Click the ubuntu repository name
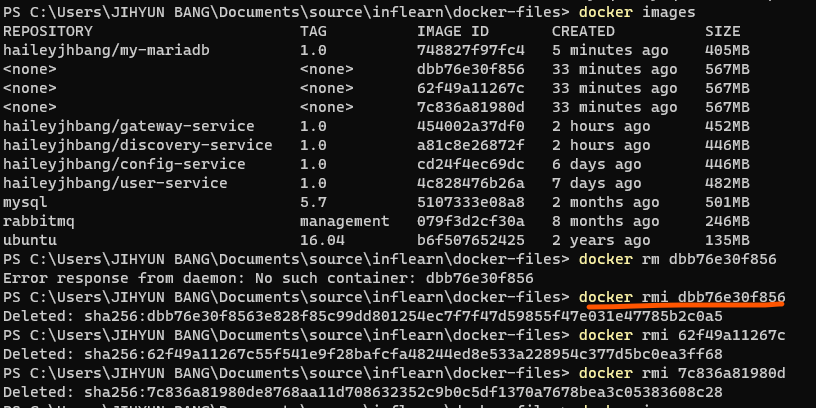This screenshot has width=816, height=408. click(x=30, y=240)
